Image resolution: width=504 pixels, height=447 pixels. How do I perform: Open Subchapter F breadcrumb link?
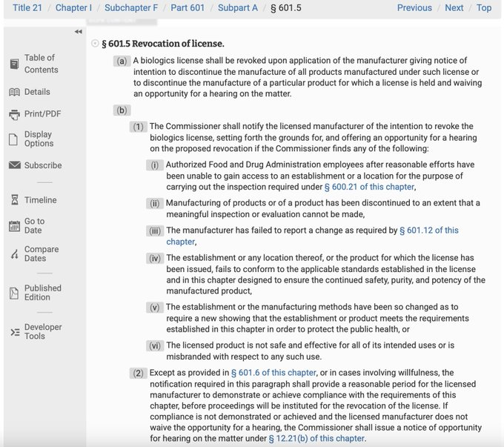click(131, 7)
